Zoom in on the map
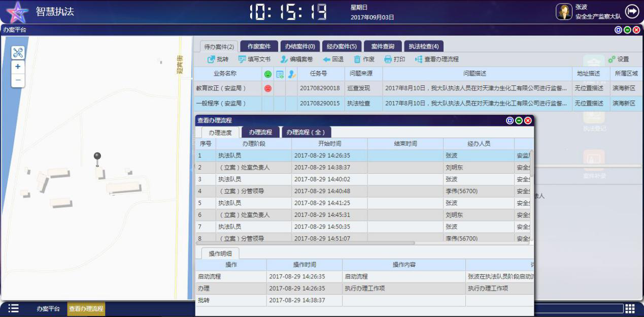644x317 pixels. 18,67
